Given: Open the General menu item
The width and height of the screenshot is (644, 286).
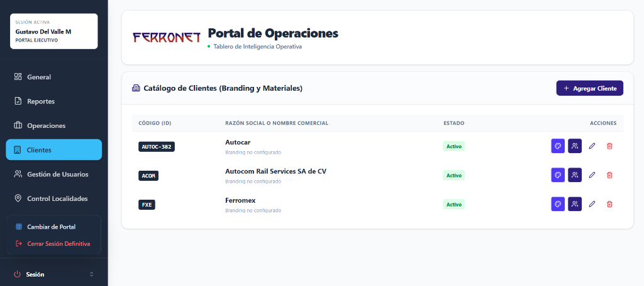Looking at the screenshot, I should click(54, 77).
